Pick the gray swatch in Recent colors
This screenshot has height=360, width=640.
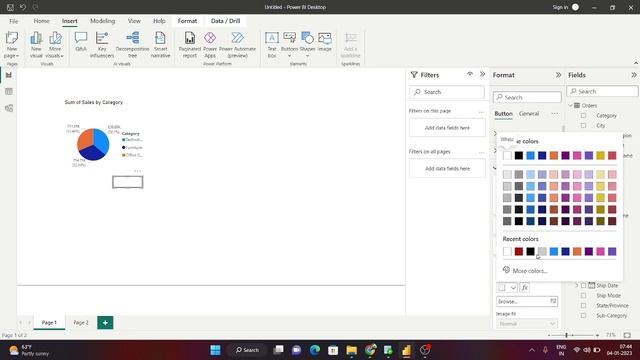(x=542, y=251)
